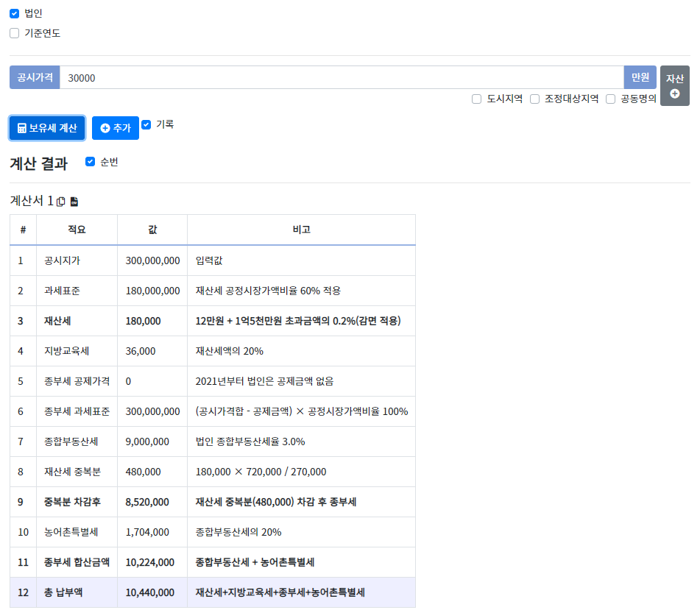Enable the 기준연도 checkbox
Screen dimensions: 700x610
[14, 33]
